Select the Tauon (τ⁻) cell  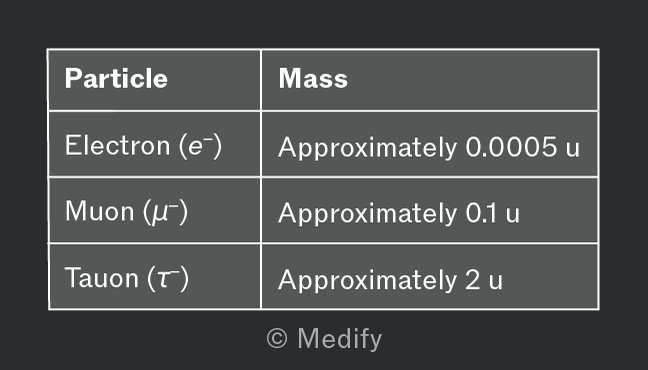coord(154,277)
